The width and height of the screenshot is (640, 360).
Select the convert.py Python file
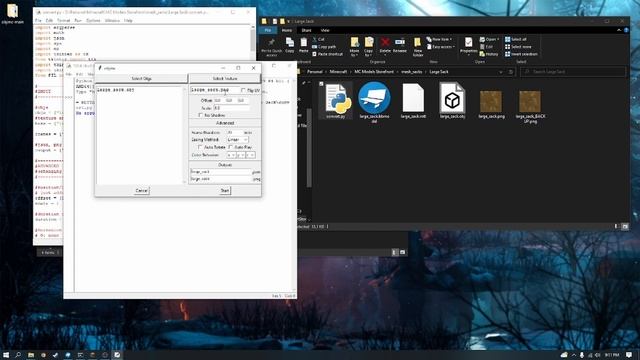336,100
